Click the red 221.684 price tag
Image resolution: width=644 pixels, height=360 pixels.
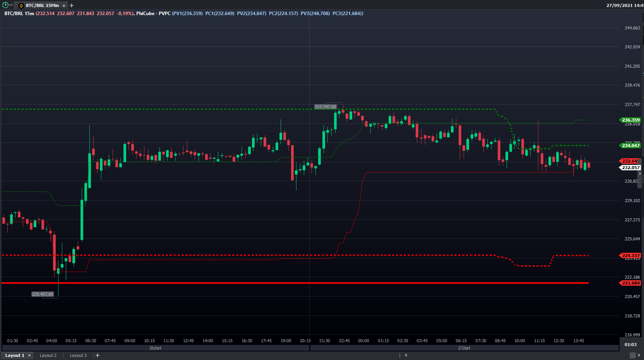[630, 283]
